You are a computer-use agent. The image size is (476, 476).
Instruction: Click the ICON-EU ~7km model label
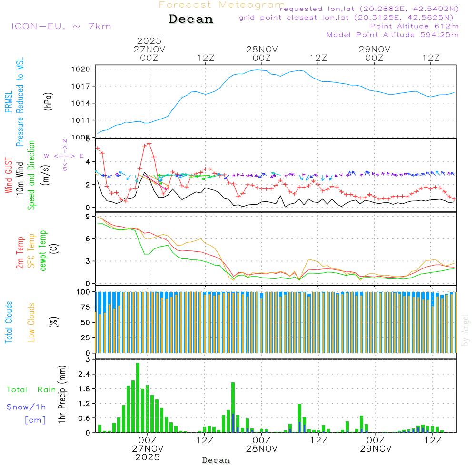(61, 26)
